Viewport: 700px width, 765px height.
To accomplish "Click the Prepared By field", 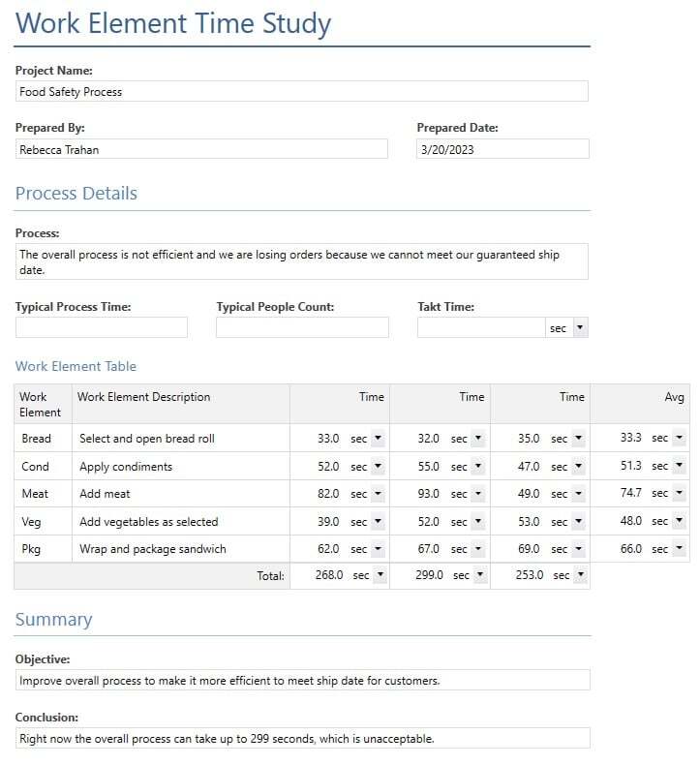I will click(201, 149).
